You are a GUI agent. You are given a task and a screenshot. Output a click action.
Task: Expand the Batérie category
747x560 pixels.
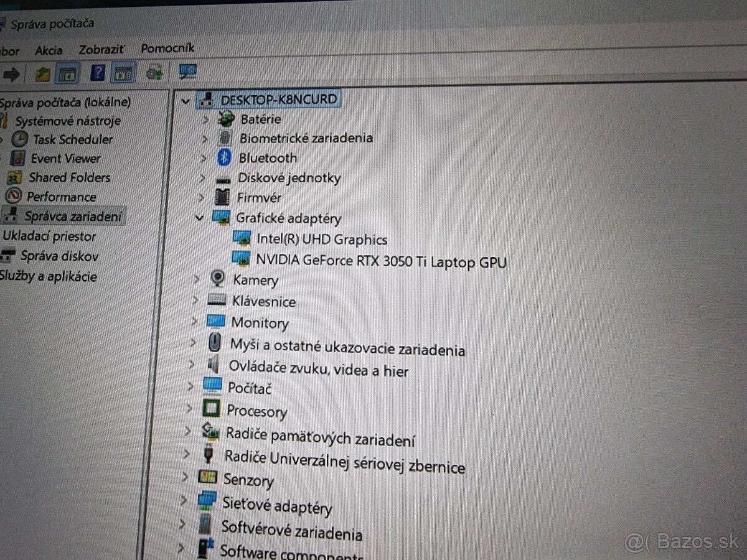205,119
